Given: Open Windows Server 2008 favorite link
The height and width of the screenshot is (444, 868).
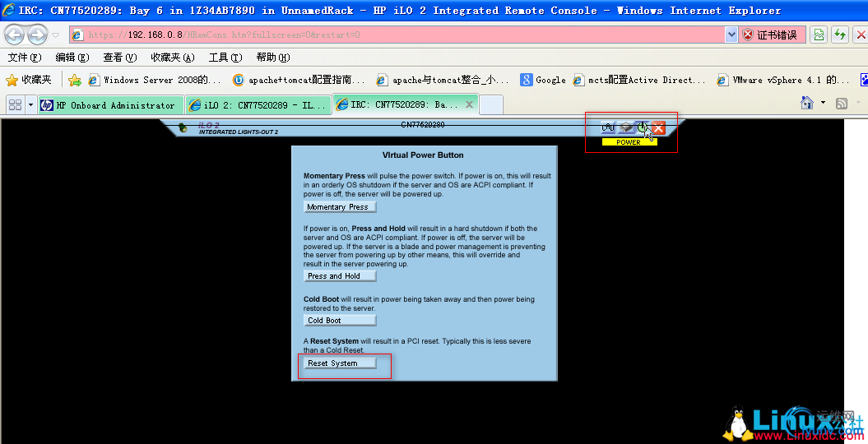Looking at the screenshot, I should click(155, 81).
